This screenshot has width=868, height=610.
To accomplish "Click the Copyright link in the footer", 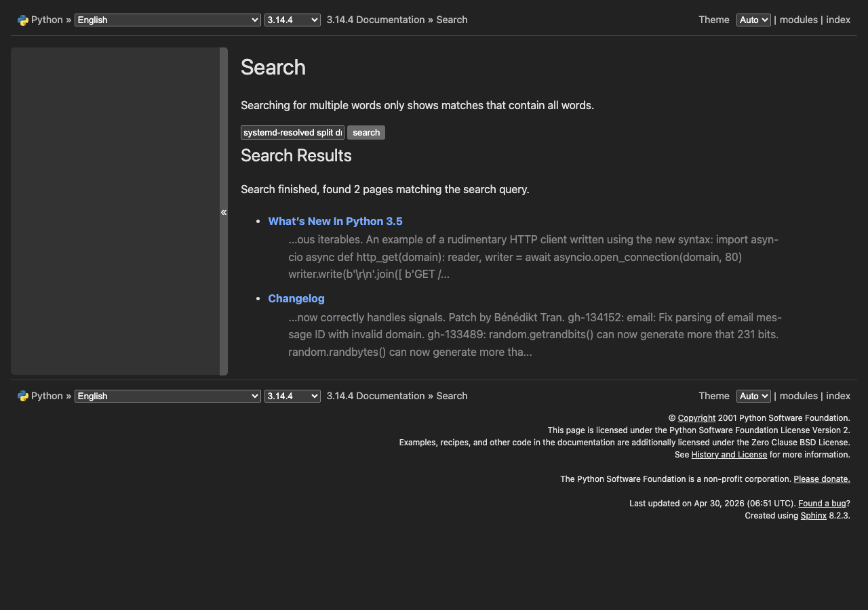I will pos(696,418).
